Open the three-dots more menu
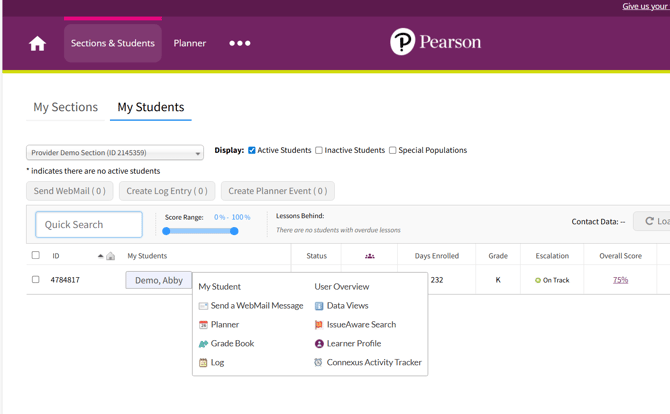Image resolution: width=670 pixels, height=414 pixels. tap(240, 43)
